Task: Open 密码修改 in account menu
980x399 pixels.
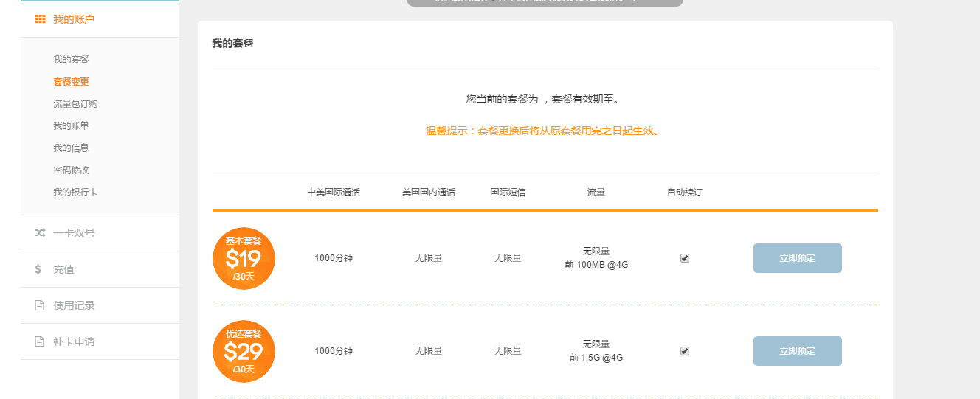Action: pyautogui.click(x=71, y=170)
